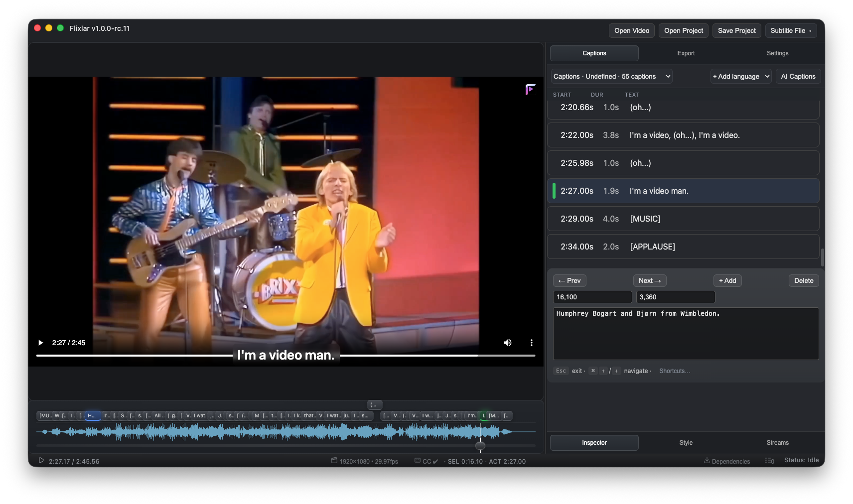Generate subtitles with AI Captions button
This screenshot has height=504, width=853.
click(798, 76)
